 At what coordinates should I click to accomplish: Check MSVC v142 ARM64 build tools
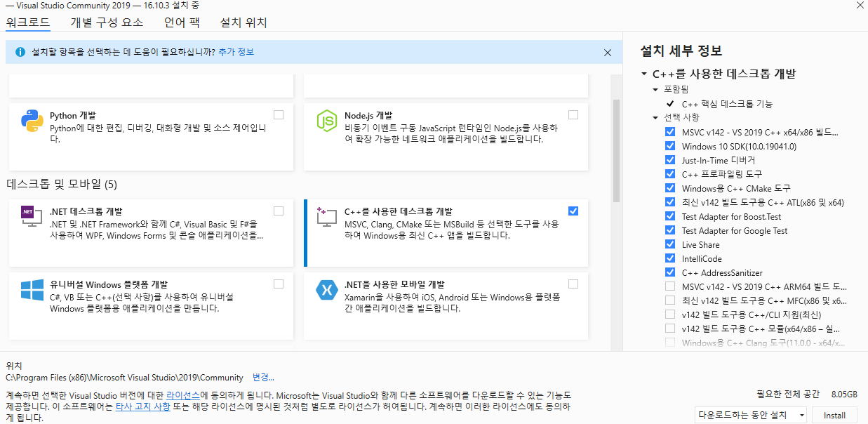coord(670,286)
